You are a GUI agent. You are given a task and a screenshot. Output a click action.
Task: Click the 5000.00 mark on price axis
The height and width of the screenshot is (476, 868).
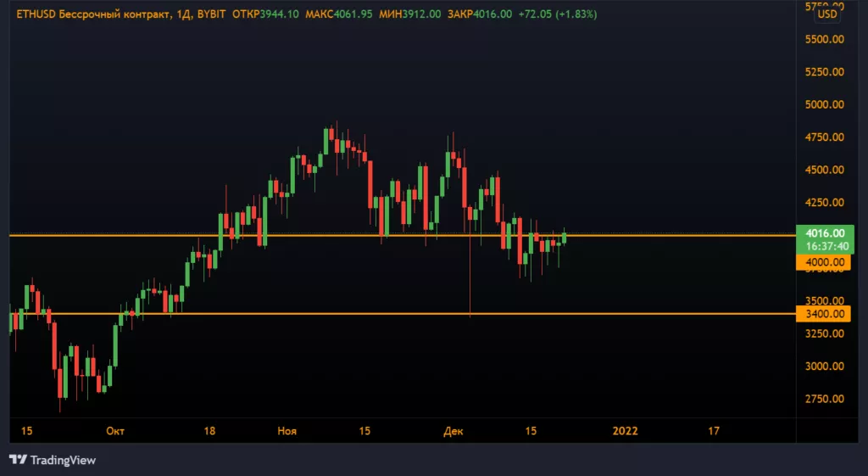tap(825, 105)
